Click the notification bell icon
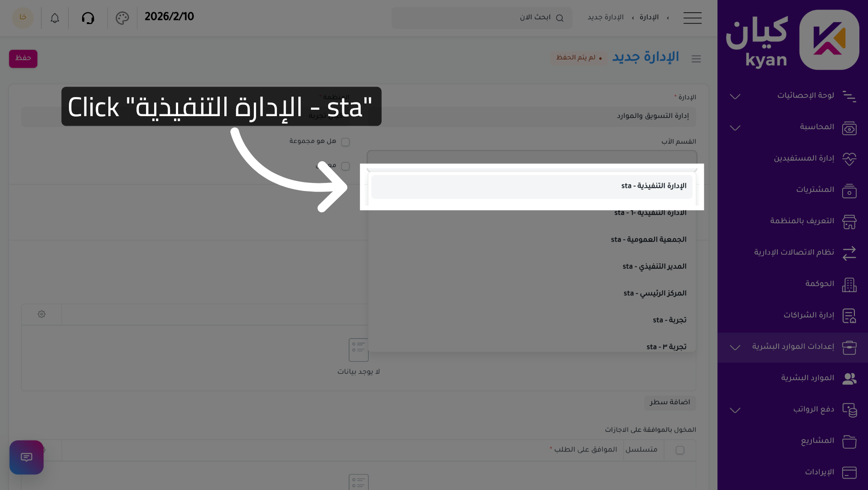 [55, 18]
